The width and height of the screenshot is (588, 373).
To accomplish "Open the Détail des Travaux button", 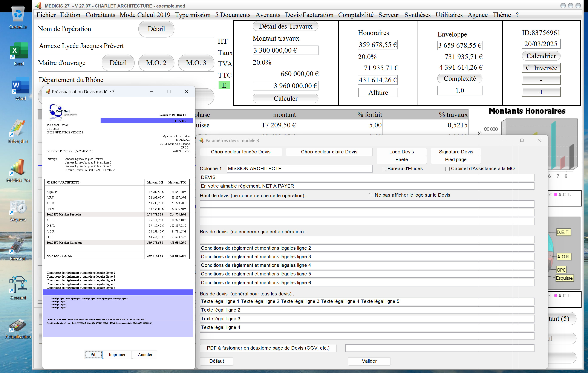I will [x=285, y=26].
